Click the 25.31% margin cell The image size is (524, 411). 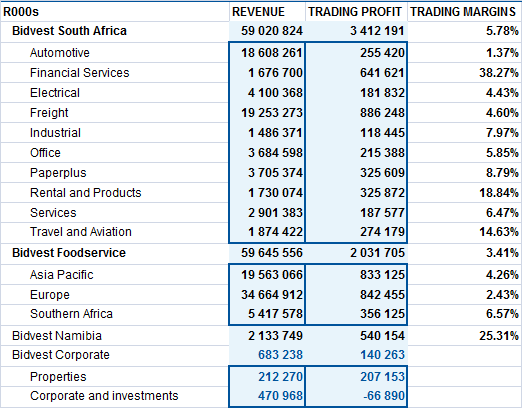(499, 336)
